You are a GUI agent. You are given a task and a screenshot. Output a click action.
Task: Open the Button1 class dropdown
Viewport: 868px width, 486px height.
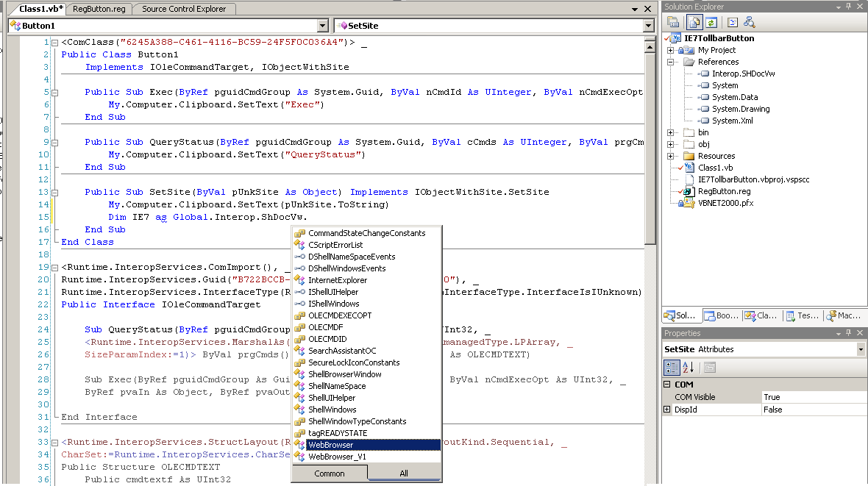[323, 26]
